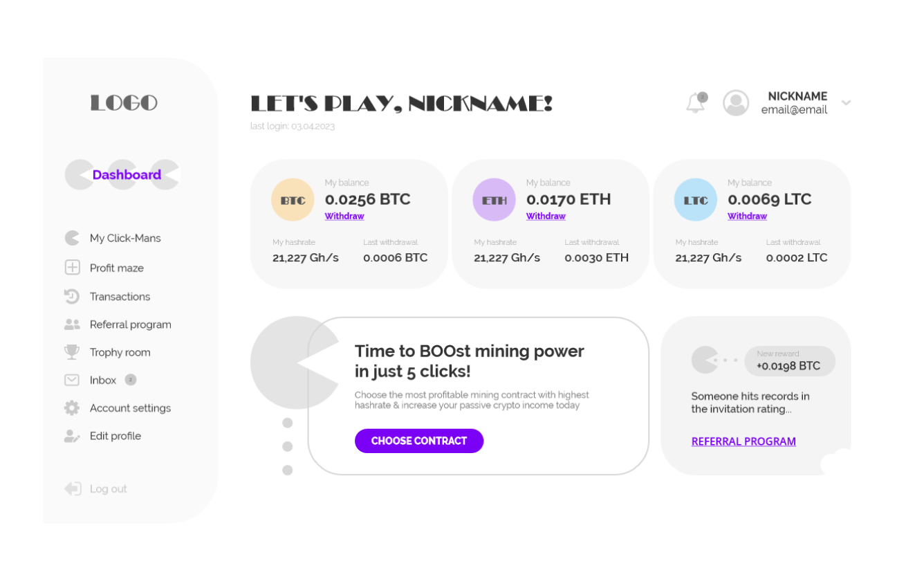
Task: Click the BTC coin icon
Action: tap(293, 200)
